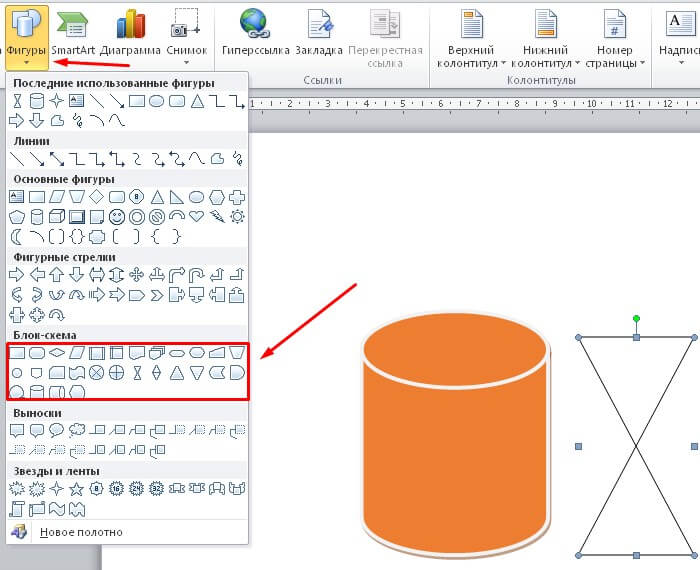Viewport: 700px width, 570px height.
Task: Select the wave shape in Звезды и ленты
Action: [57, 509]
